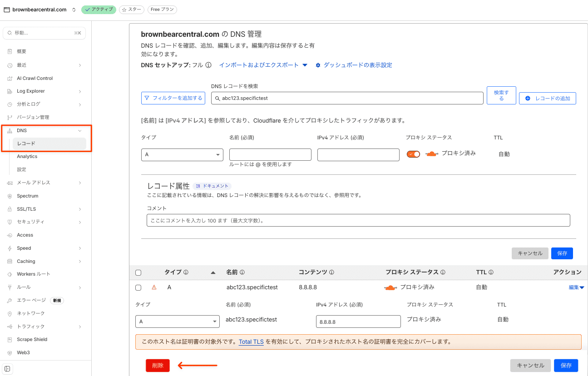Toggle the プロキシ ステータス switch off
This screenshot has height=376, width=588.
point(413,154)
